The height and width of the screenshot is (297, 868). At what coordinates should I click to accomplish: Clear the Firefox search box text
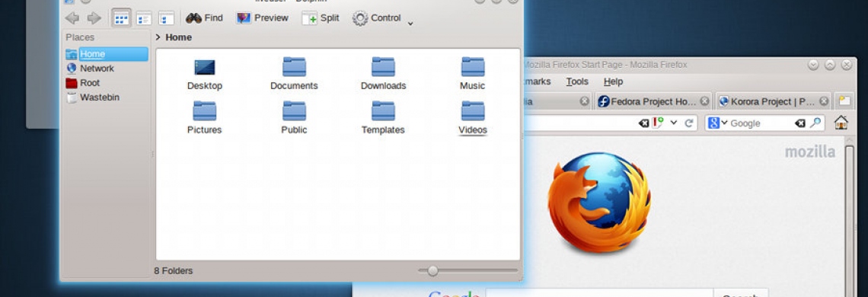[800, 123]
